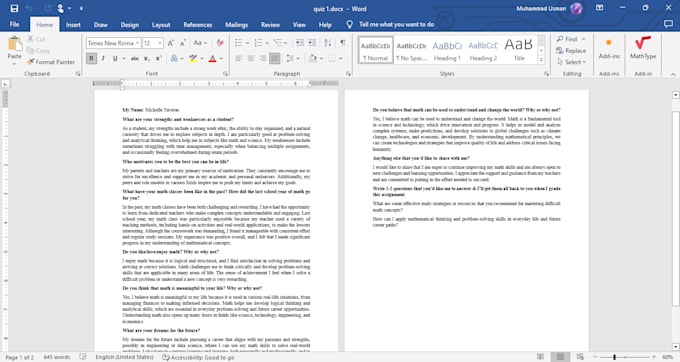Open the Review tab
Image resolution: width=680 pixels, height=362 pixels.
pyautogui.click(x=270, y=25)
